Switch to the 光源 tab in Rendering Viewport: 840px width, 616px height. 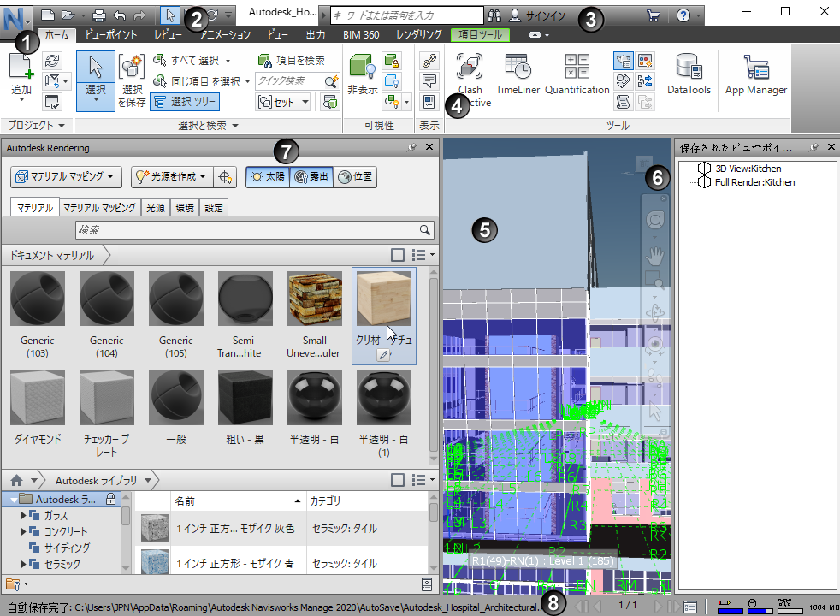click(156, 208)
